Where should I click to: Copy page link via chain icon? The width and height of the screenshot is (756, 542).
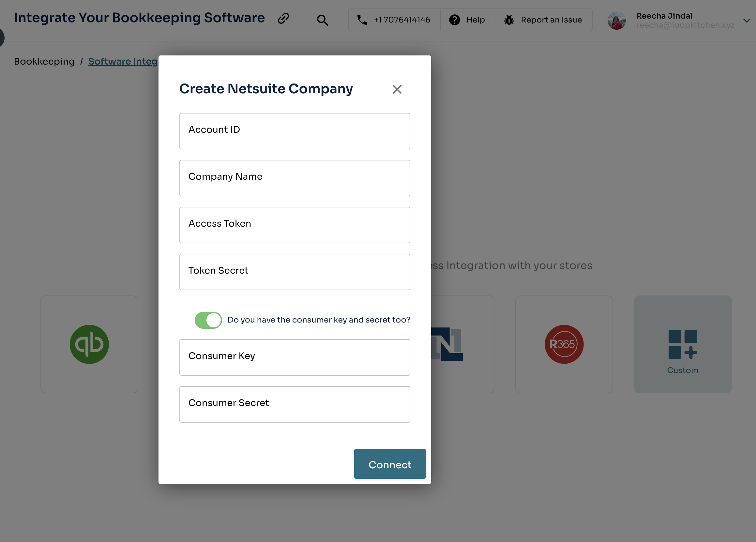click(283, 18)
